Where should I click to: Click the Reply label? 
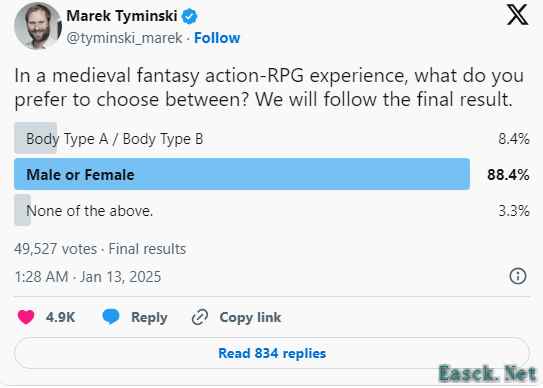149,317
